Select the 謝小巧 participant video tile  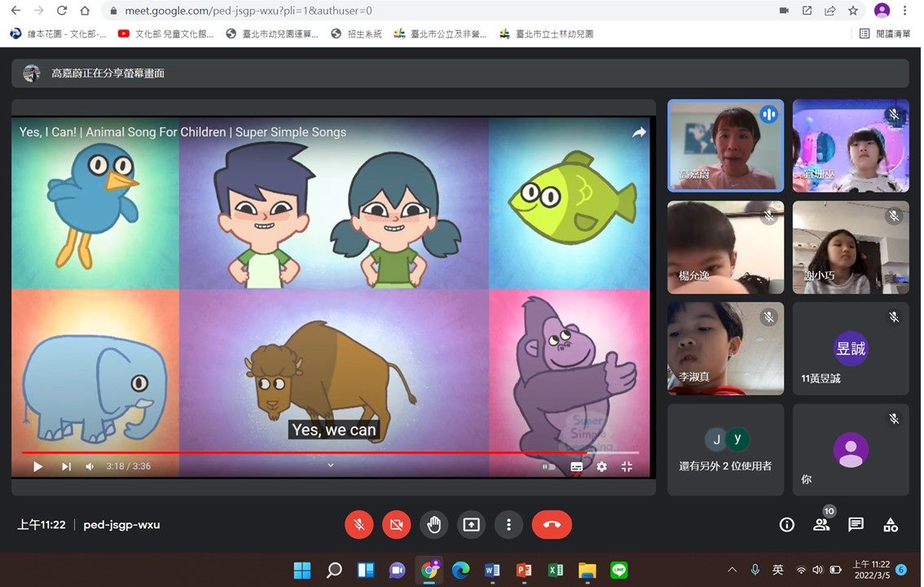(x=851, y=247)
